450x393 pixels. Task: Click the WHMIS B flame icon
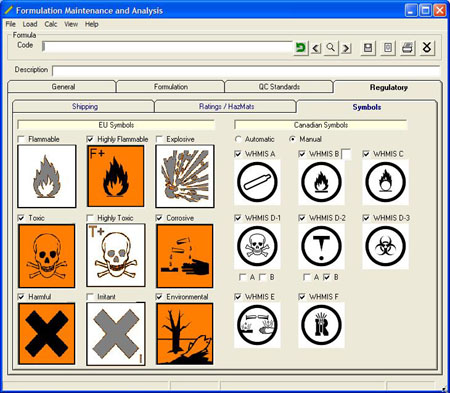pos(321,182)
